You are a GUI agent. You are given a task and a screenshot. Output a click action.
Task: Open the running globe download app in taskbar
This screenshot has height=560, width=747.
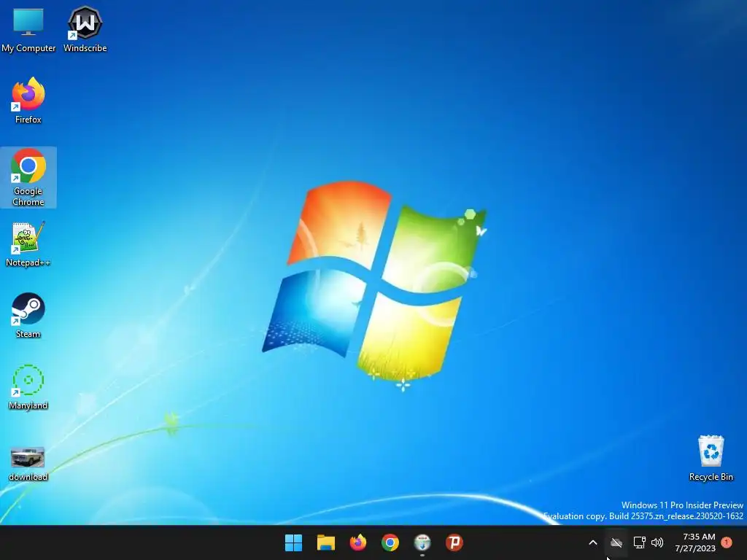tap(422, 542)
